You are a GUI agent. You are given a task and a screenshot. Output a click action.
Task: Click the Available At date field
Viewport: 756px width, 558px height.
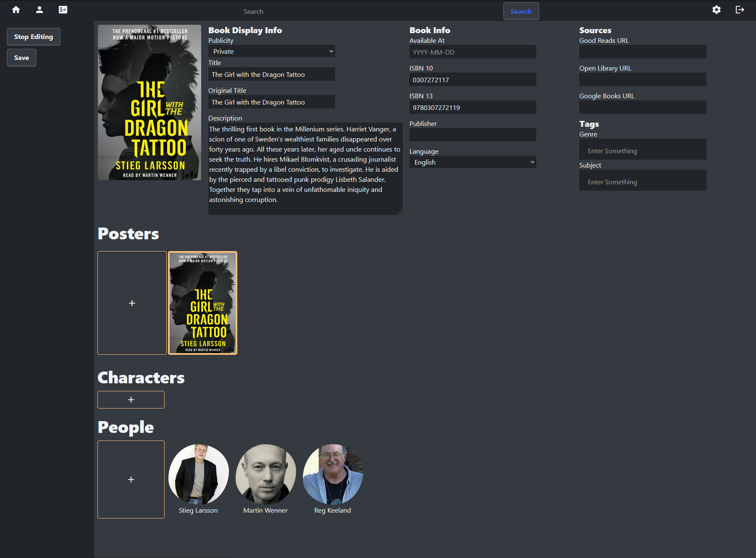472,52
